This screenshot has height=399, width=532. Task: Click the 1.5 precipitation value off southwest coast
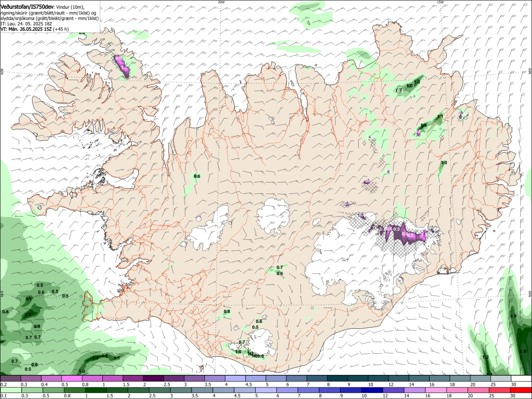pos(95,358)
